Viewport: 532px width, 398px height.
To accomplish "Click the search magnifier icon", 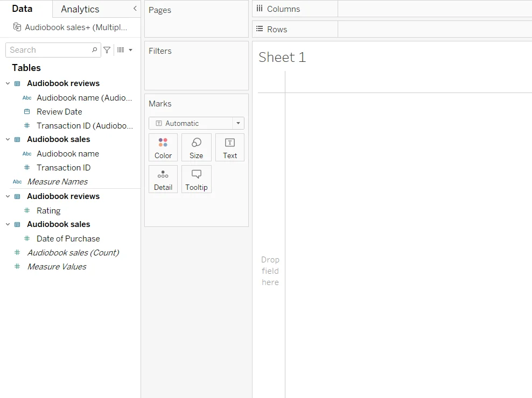I will (95, 50).
